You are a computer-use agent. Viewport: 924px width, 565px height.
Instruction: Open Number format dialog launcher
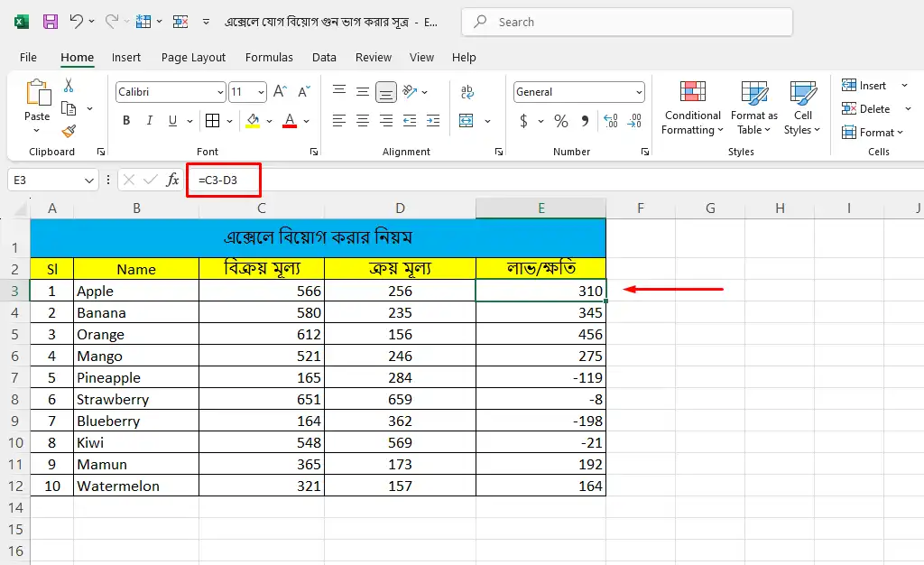coord(645,152)
